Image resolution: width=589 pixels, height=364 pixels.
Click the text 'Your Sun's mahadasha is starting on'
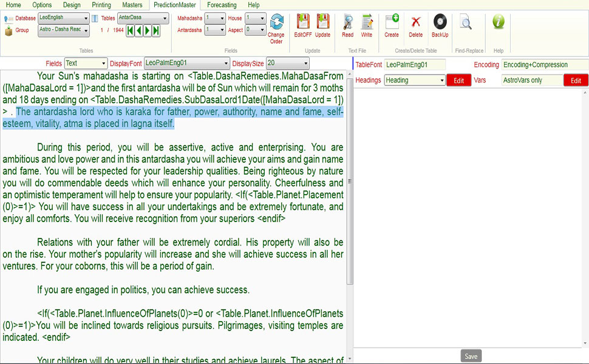pyautogui.click(x=111, y=76)
